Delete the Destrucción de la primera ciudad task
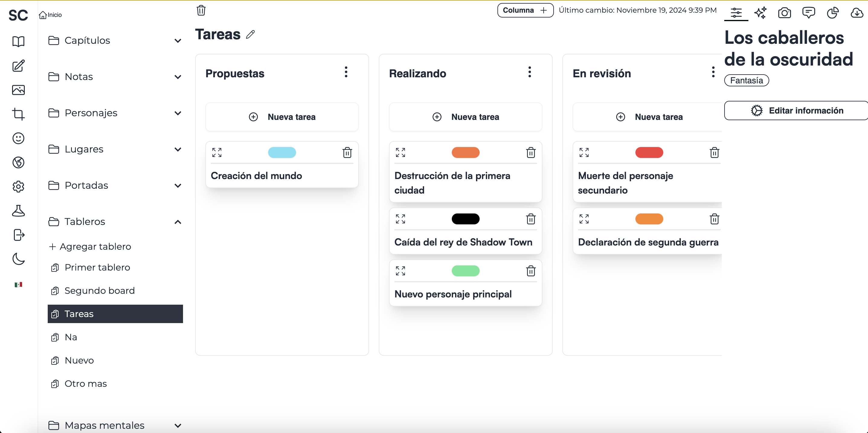This screenshot has width=868, height=433. (531, 153)
